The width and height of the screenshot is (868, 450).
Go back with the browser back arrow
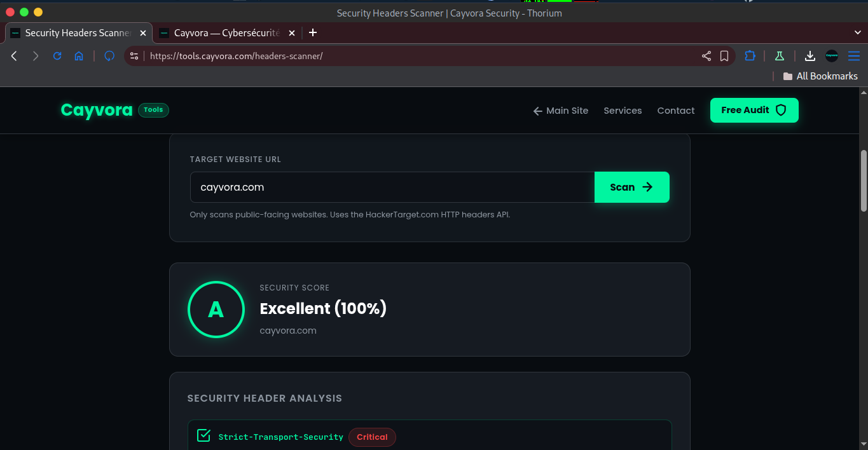[x=14, y=56]
